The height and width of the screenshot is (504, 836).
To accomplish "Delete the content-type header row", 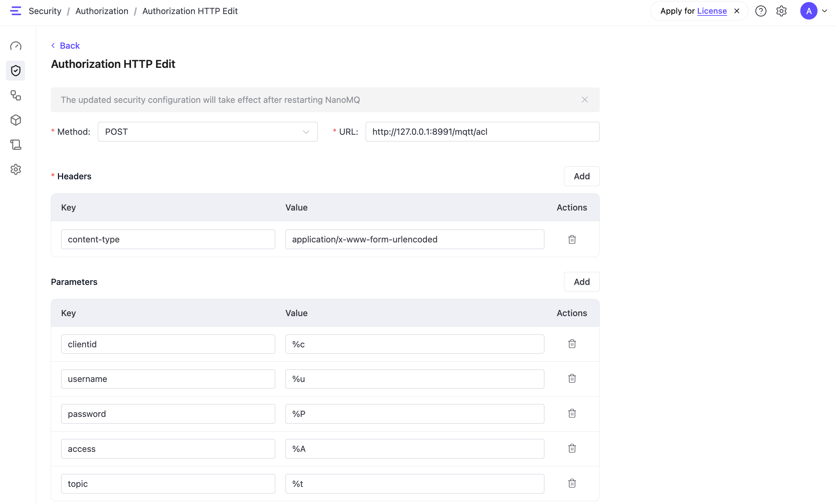I will pyautogui.click(x=572, y=239).
